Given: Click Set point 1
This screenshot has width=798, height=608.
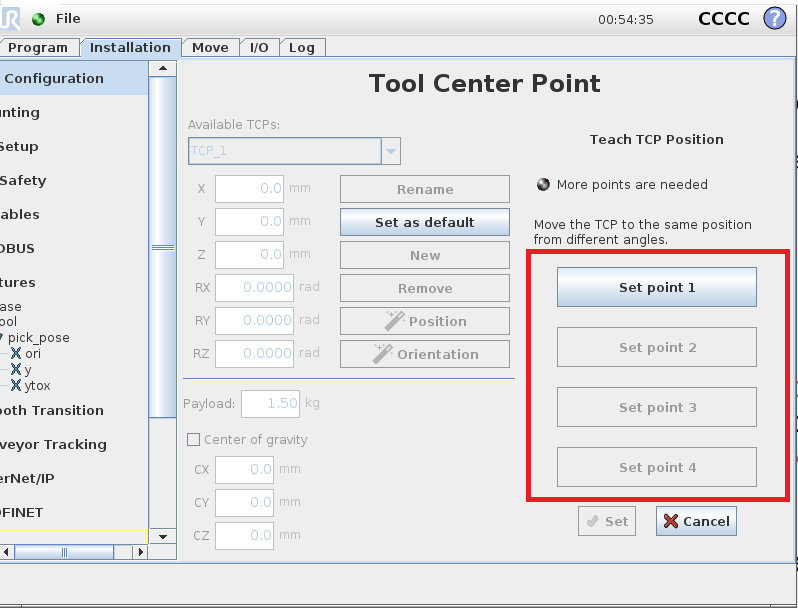Looking at the screenshot, I should coord(657,287).
